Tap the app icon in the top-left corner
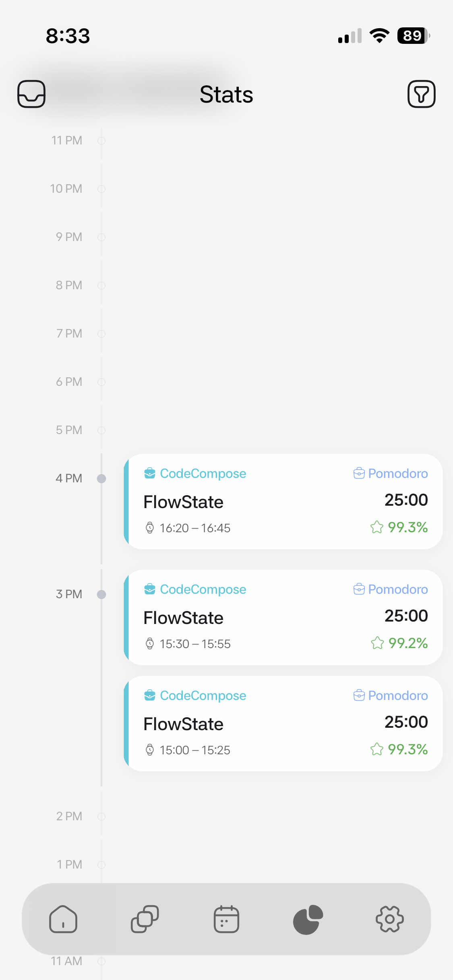Image resolution: width=453 pixels, height=980 pixels. point(31,94)
